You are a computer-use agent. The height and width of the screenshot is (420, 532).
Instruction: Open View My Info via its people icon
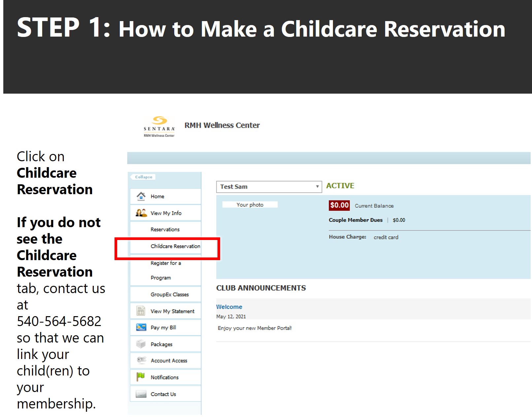click(x=141, y=213)
